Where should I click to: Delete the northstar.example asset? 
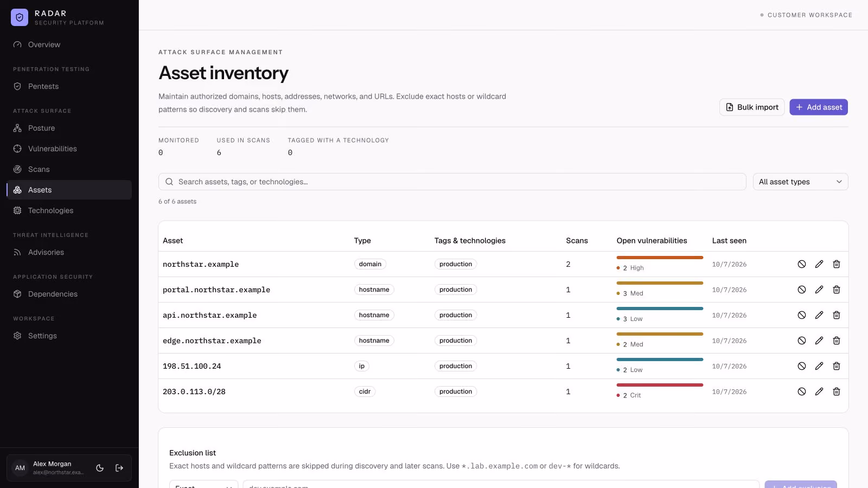coord(837,264)
